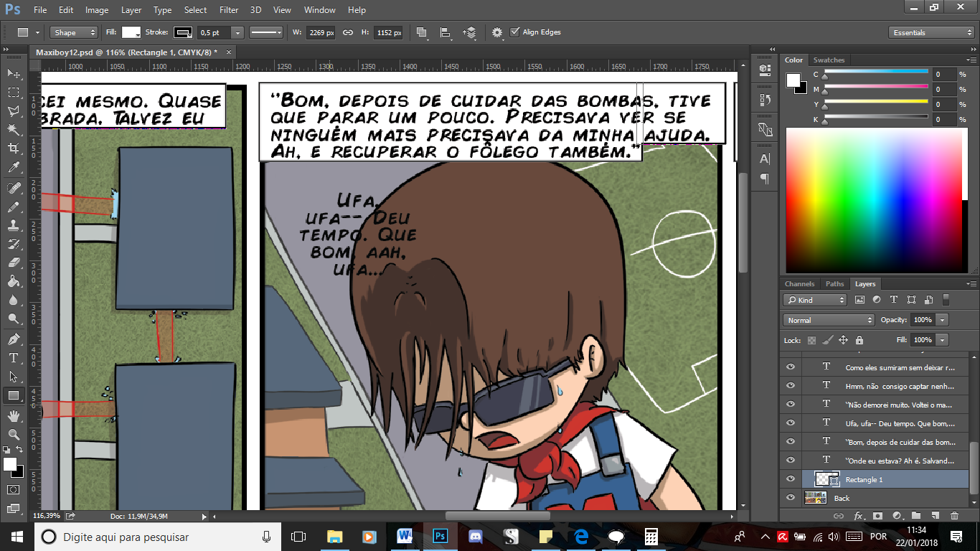Select the 'Ufa, ufa-- Deu tempo' text layer

coord(900,423)
